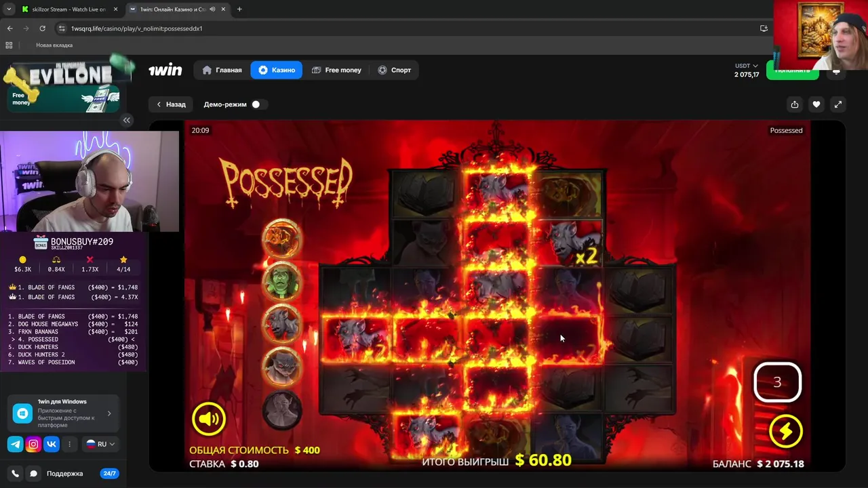Viewport: 868px width, 488px height.
Task: Go to the Спорт section
Action: [394, 70]
